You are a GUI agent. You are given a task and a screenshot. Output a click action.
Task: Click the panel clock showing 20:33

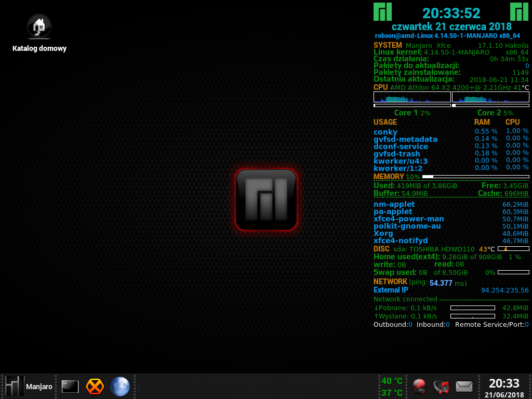pos(504,383)
